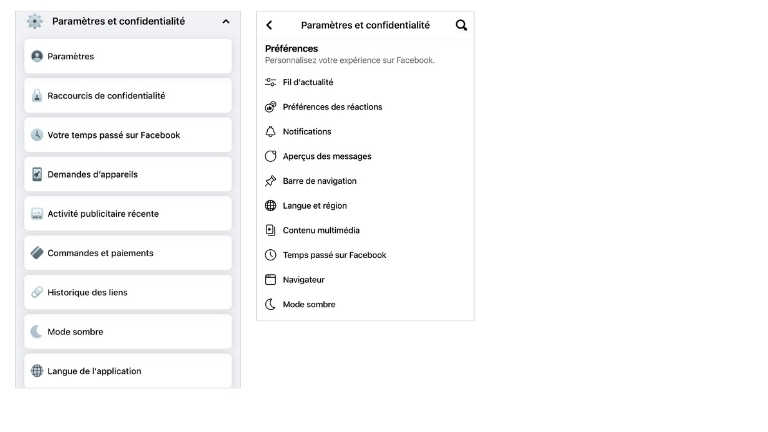Go back using the left arrow
The image size is (768, 432).
tap(269, 25)
